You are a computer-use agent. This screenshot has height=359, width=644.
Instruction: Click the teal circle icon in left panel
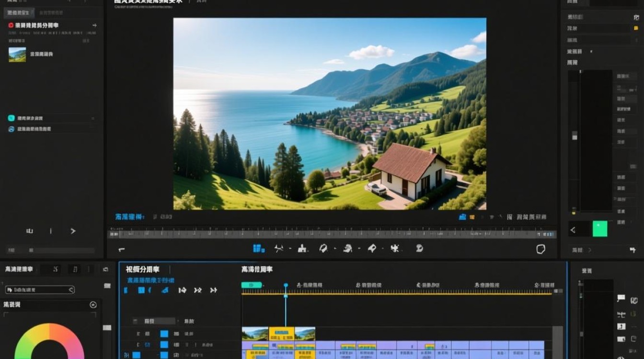tap(11, 118)
